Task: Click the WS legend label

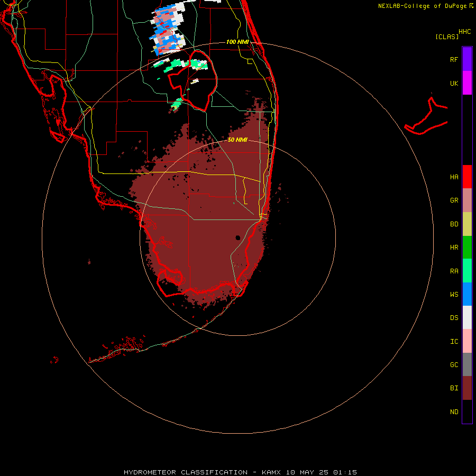Action: tap(454, 294)
